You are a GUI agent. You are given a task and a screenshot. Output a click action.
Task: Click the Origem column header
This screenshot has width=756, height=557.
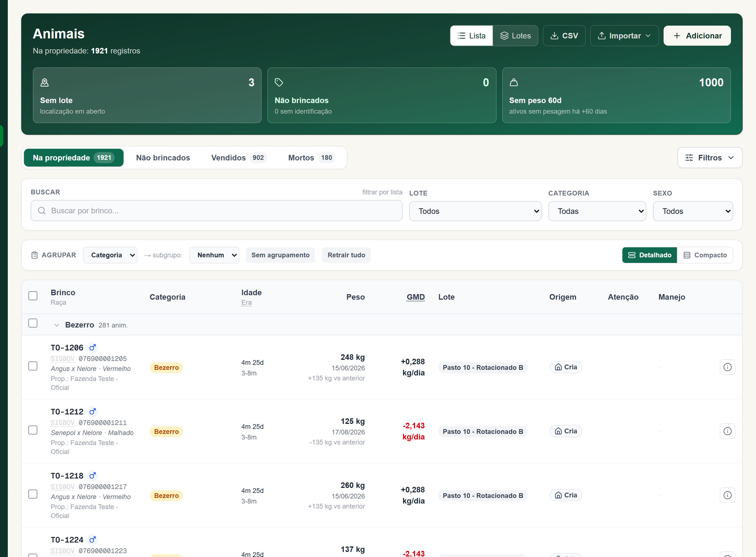563,297
